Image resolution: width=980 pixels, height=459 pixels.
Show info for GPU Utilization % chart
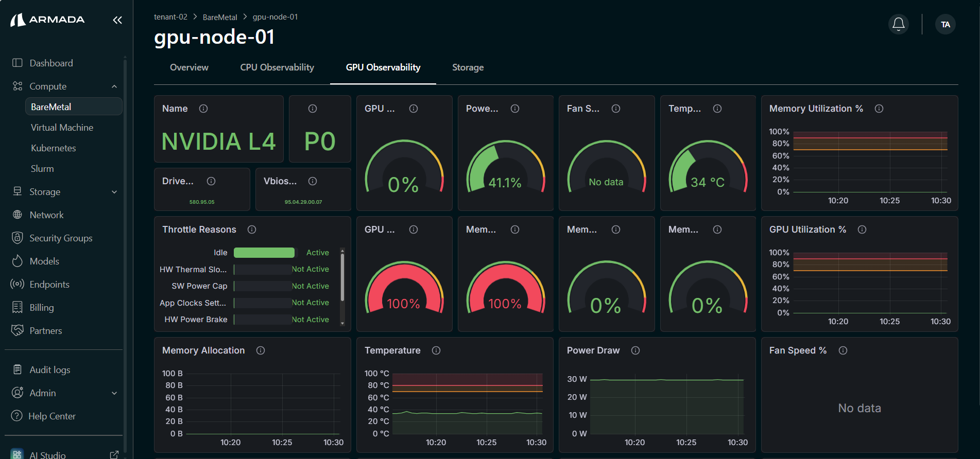click(x=862, y=229)
